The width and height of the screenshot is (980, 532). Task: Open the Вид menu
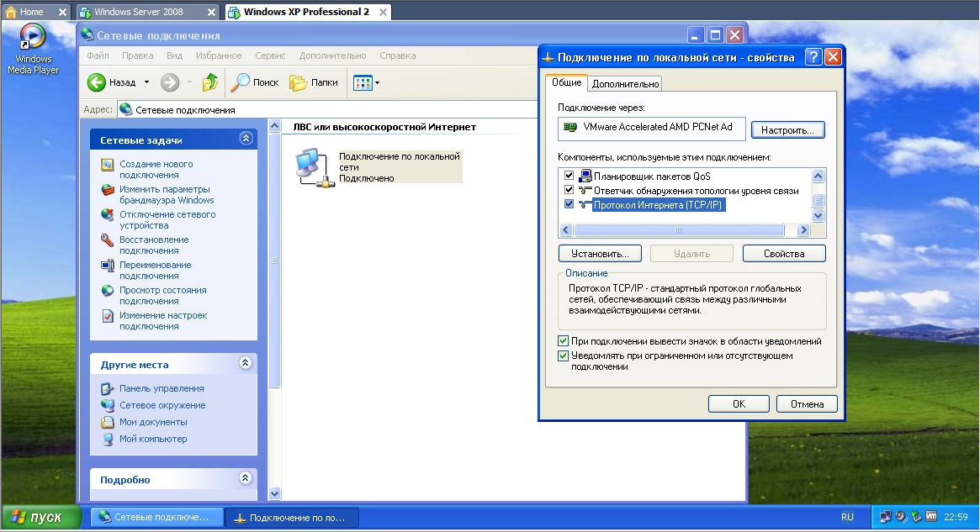174,55
